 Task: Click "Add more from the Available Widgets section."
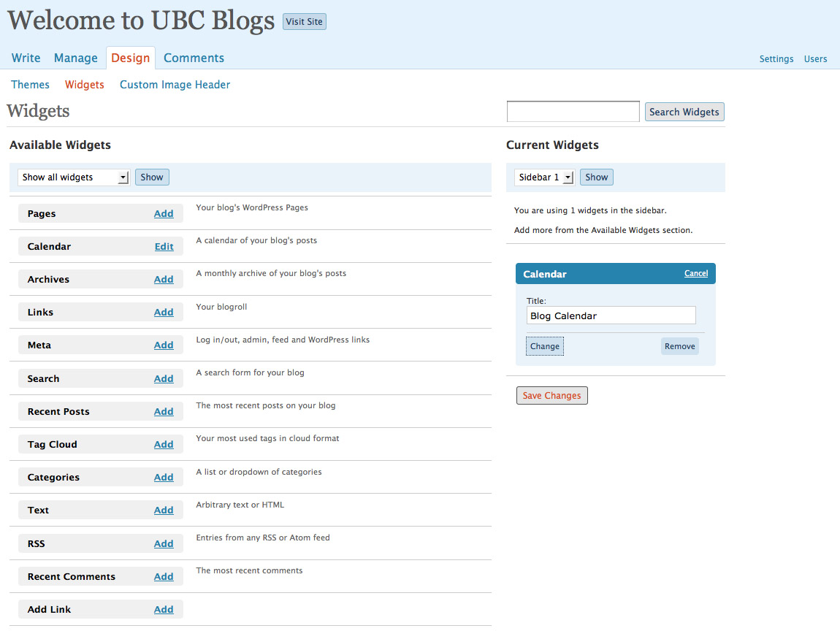[603, 230]
